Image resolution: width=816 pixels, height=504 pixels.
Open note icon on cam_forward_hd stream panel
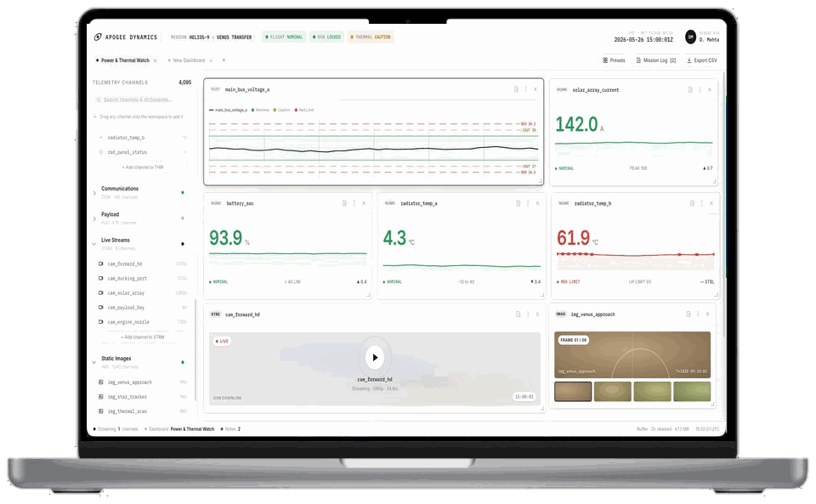[518, 314]
